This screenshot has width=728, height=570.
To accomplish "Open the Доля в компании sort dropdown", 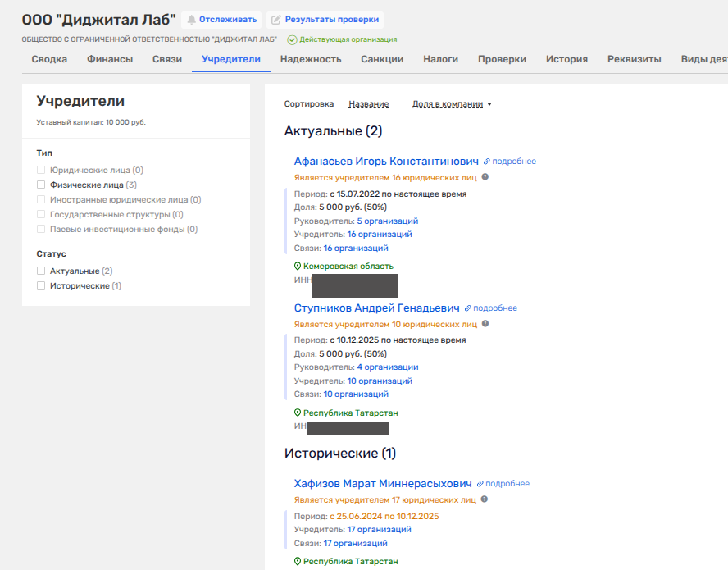I will pos(452,104).
